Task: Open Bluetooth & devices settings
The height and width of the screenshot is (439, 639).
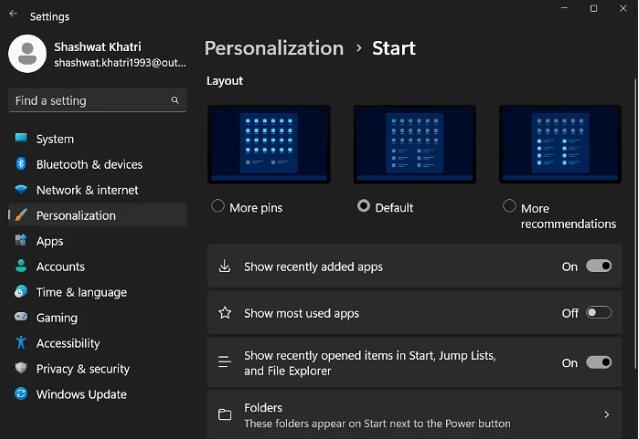Action: pos(97,164)
